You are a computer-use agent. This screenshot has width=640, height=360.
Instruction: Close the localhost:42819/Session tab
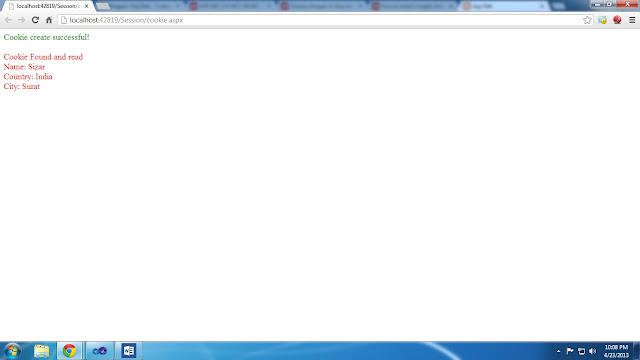point(87,6)
